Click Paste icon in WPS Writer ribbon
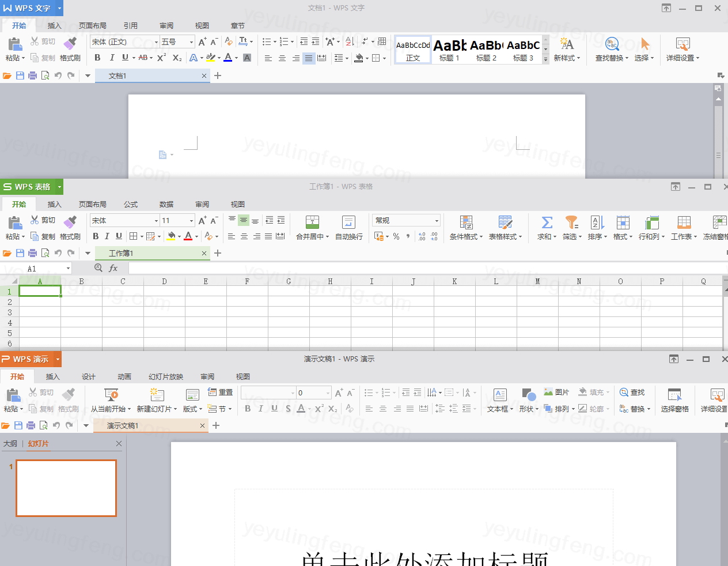Image resolution: width=728 pixels, height=566 pixels. (14, 44)
